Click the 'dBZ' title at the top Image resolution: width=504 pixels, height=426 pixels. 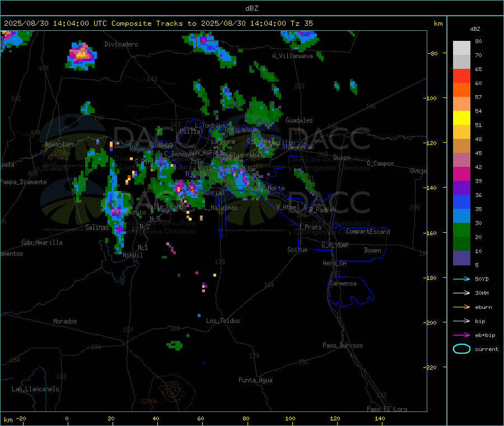[251, 8]
